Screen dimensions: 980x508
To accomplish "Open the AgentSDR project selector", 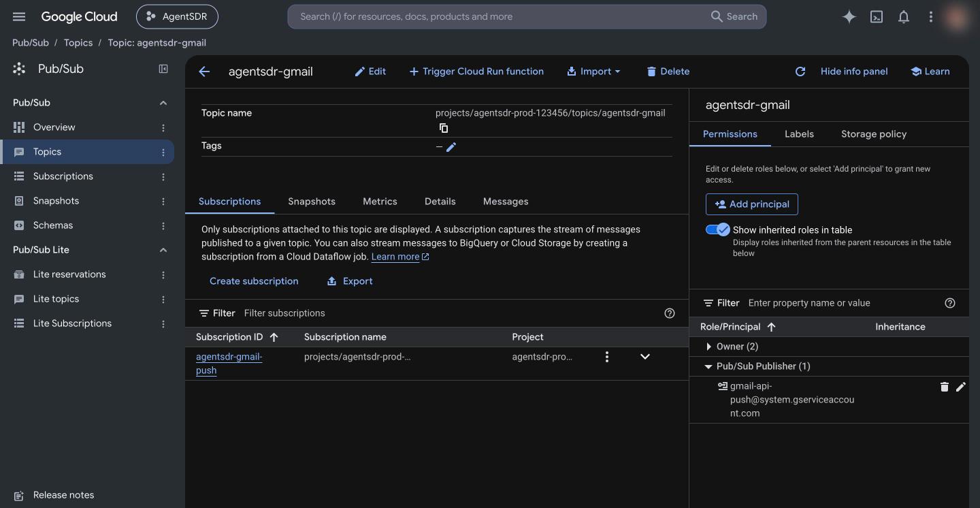I will [177, 16].
